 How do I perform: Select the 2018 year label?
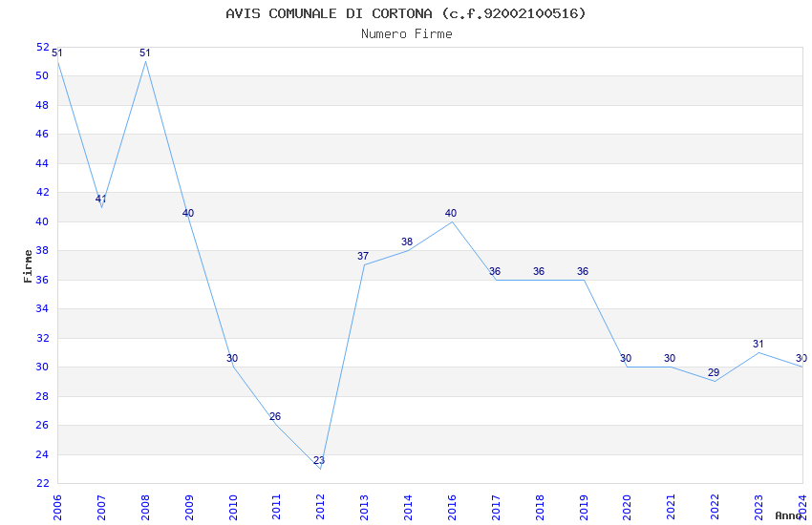point(540,507)
